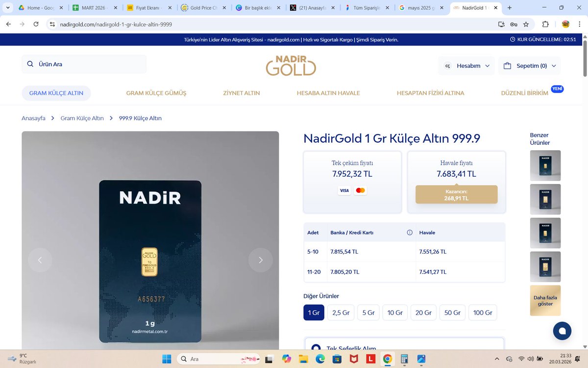Open new browser tab with plus button
The height and width of the screenshot is (368, 588).
click(510, 8)
